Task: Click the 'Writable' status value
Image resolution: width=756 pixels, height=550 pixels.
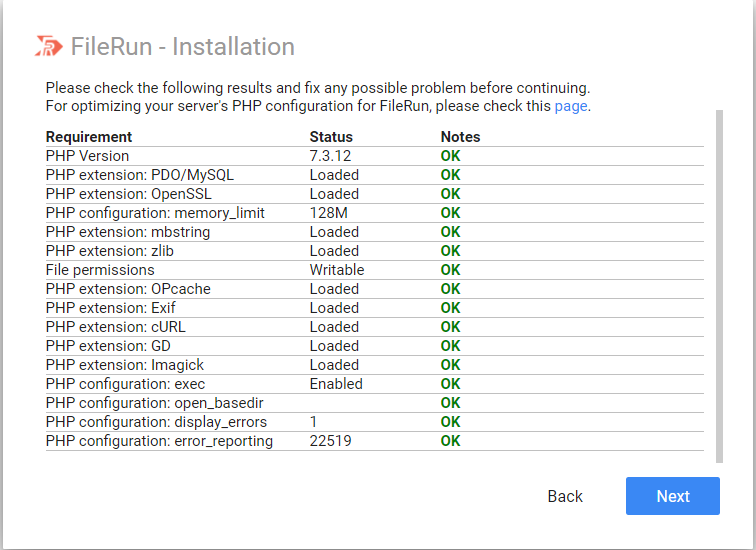Action: click(337, 270)
